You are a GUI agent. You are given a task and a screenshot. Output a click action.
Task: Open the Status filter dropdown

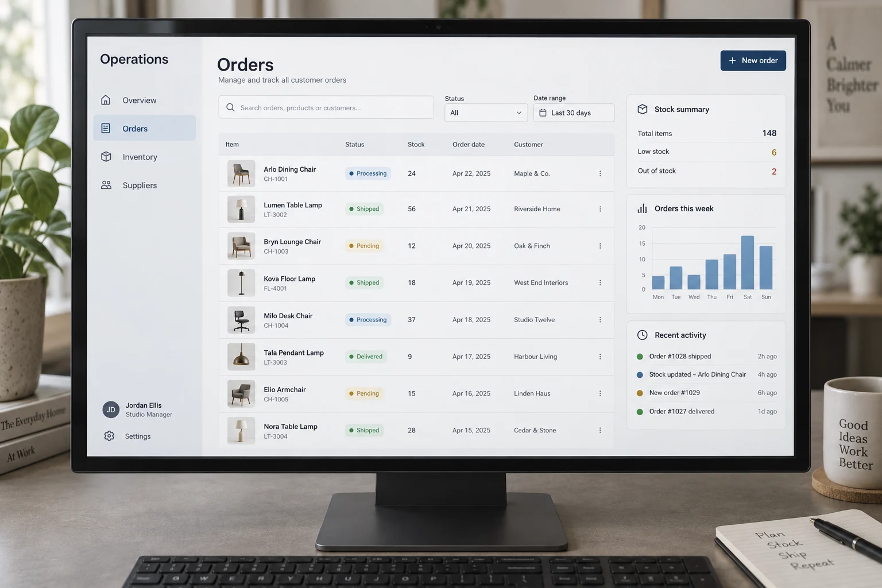[x=486, y=113]
